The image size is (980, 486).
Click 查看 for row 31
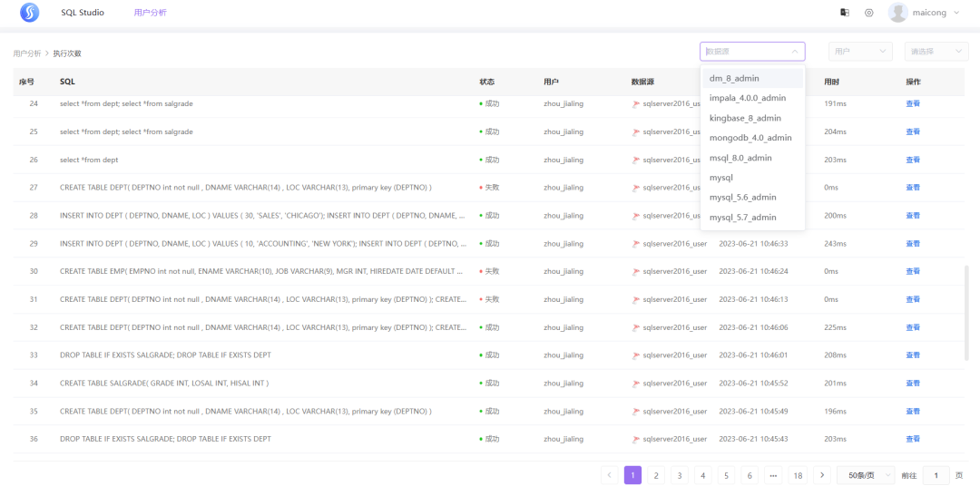pos(913,299)
